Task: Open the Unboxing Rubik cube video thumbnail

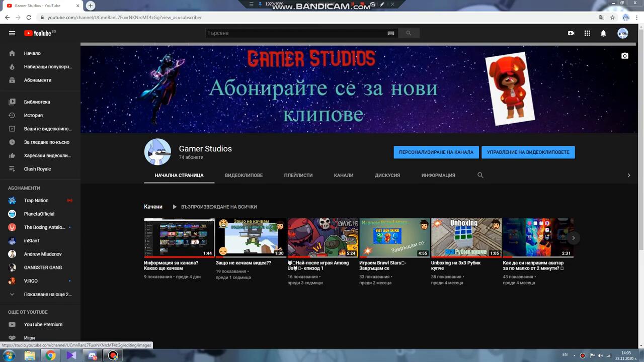Action: coord(466,237)
